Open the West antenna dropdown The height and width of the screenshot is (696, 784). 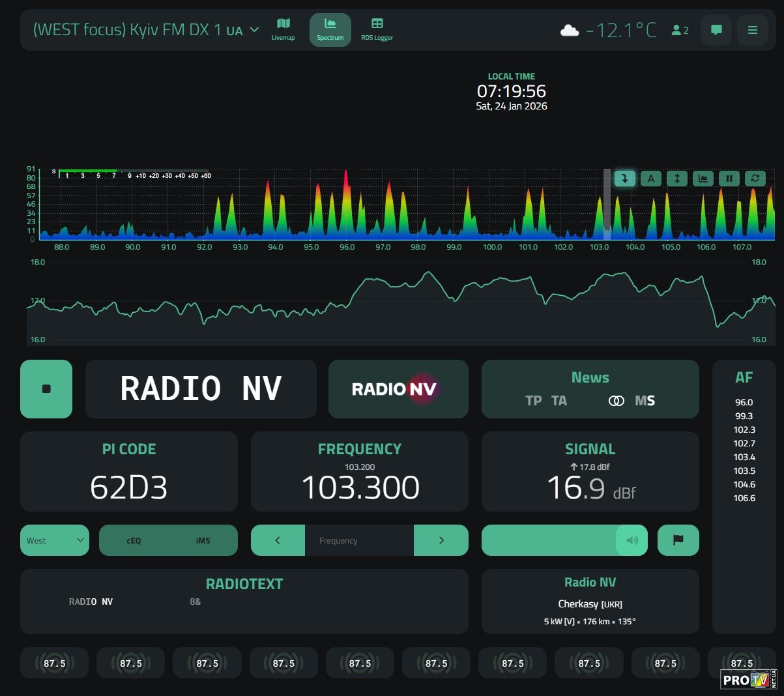click(x=55, y=540)
